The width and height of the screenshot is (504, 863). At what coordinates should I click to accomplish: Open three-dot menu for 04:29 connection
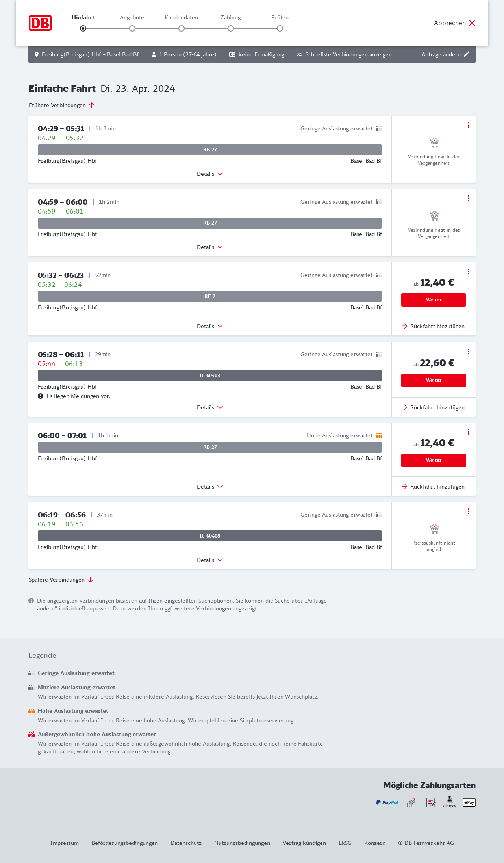(468, 125)
